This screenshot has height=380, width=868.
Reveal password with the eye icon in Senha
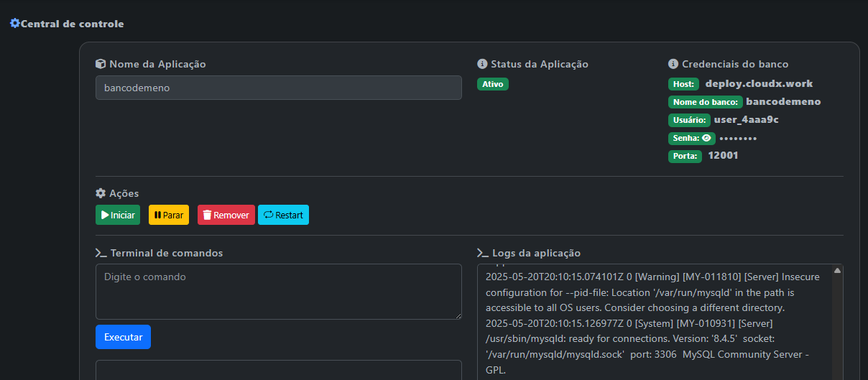pos(706,138)
